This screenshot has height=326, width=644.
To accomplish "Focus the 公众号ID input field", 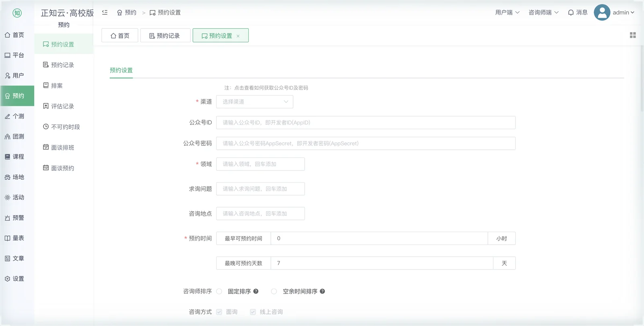I will tap(366, 123).
